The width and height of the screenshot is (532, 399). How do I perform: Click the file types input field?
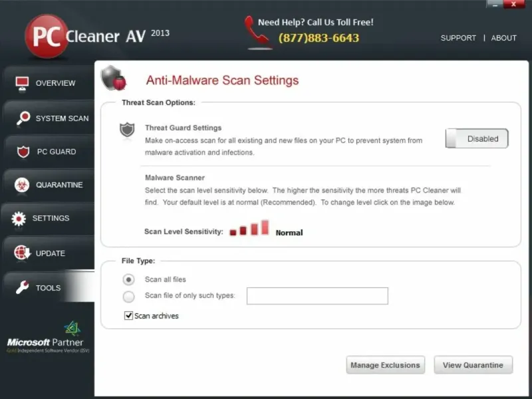coord(317,296)
